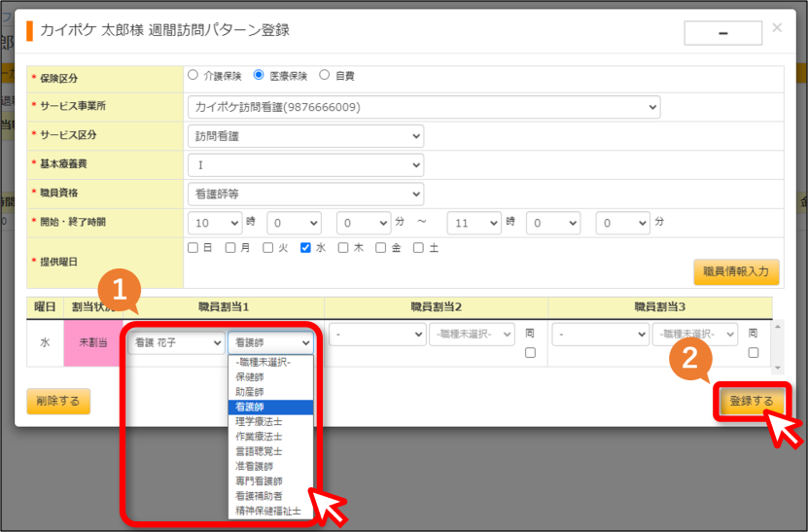Expand the サービス区分 dropdown
This screenshot has width=808, height=532.
[x=305, y=136]
